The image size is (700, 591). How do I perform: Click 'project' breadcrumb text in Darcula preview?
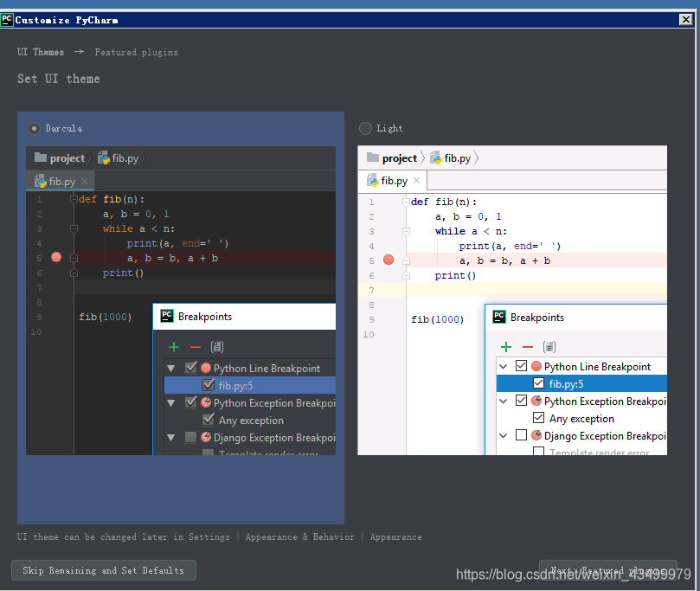click(67, 158)
